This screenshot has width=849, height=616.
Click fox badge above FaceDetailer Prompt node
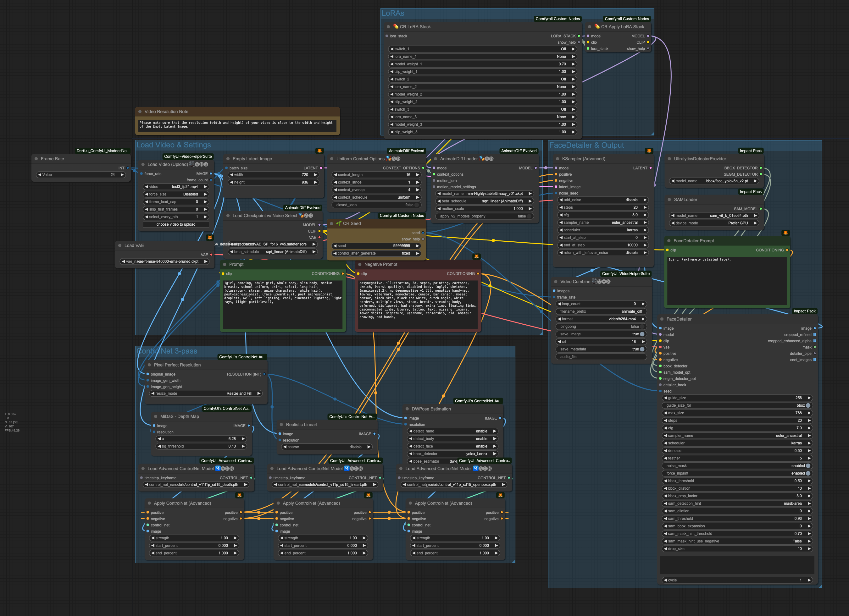point(785,233)
